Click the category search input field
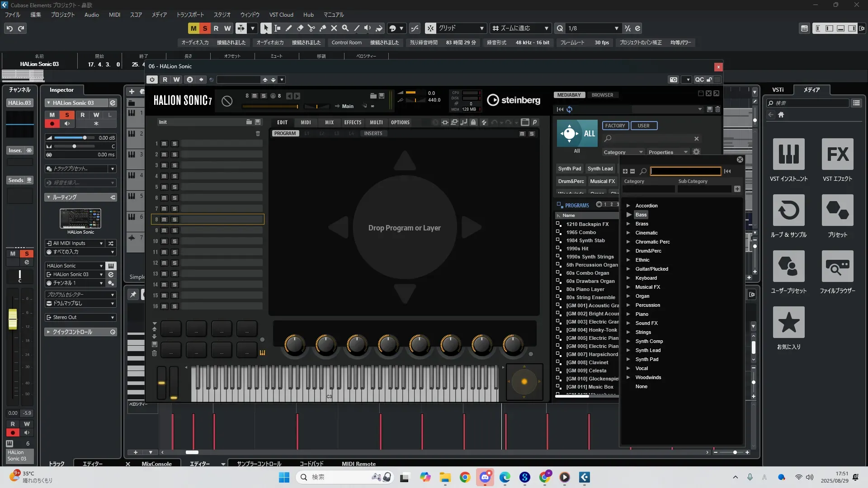 point(685,171)
